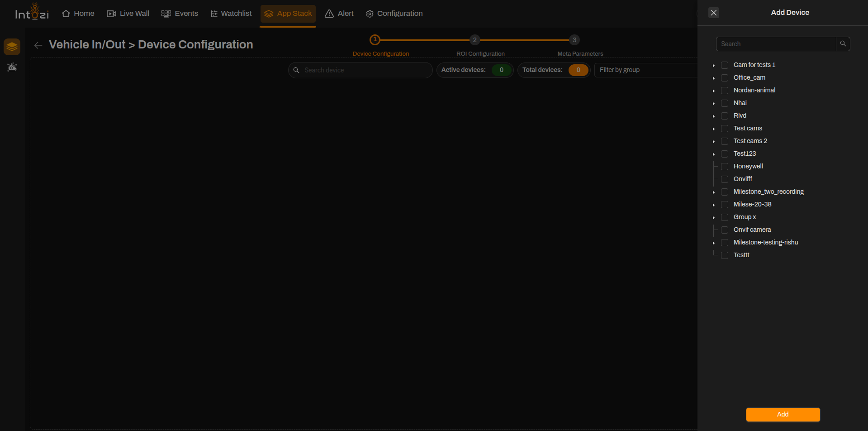Expand the Group x node

[x=714, y=218]
